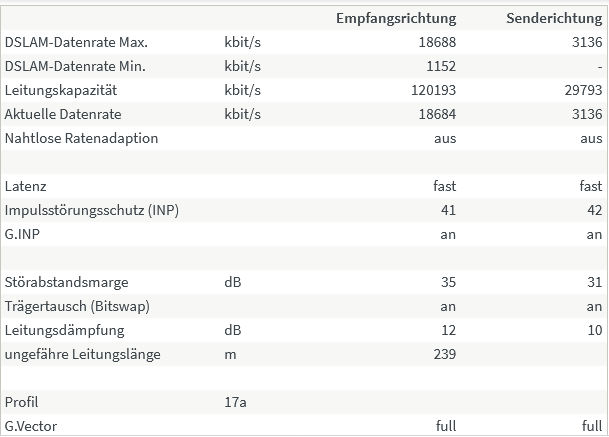Click the Senderichtung column header
This screenshot has width=609, height=437.
pyautogui.click(x=554, y=18)
